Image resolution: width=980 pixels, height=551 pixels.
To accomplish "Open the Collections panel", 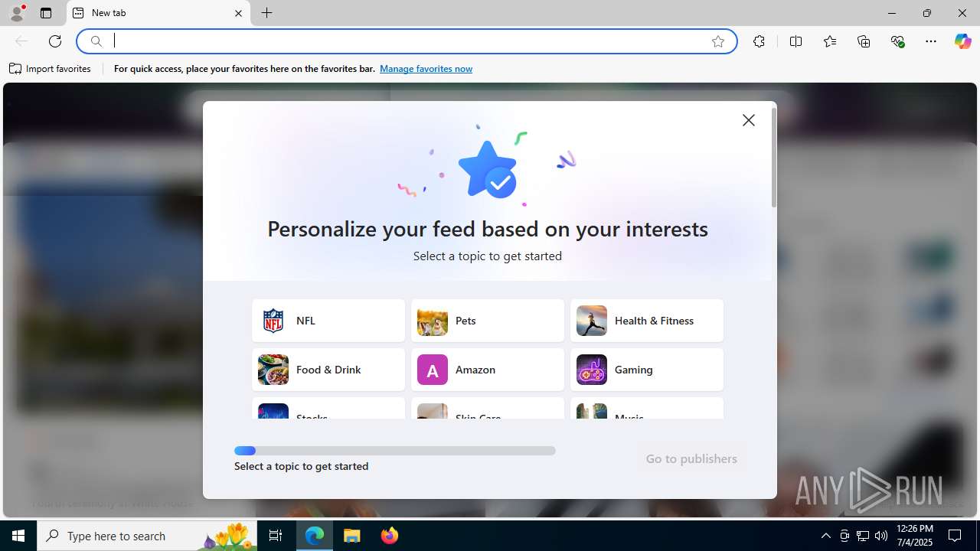I will point(864,41).
